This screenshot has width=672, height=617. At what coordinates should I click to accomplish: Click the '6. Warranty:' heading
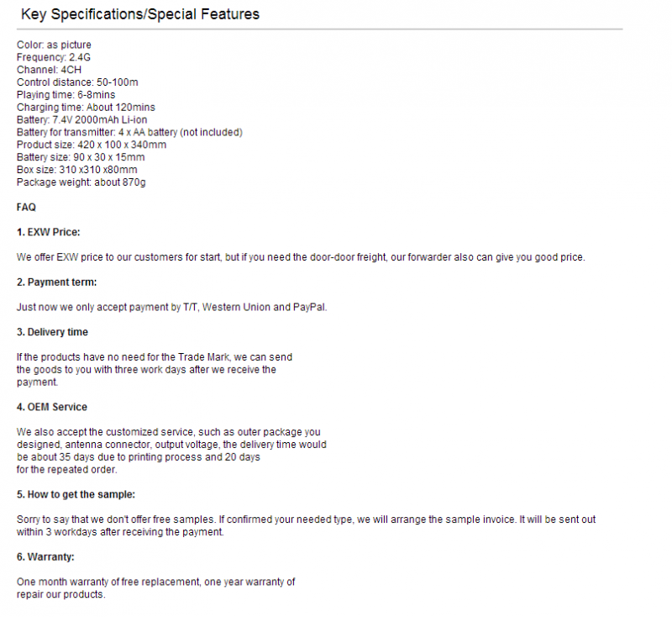[x=45, y=557]
